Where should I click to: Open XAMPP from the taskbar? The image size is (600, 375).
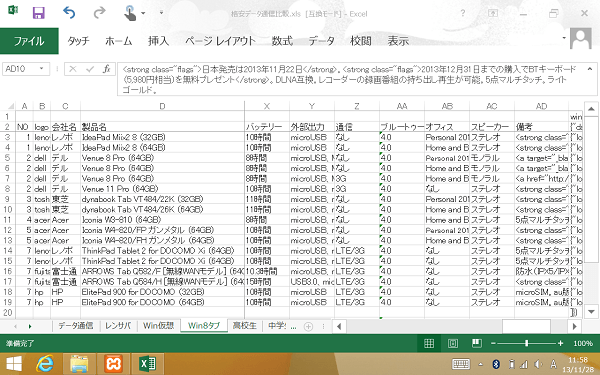[x=113, y=364]
